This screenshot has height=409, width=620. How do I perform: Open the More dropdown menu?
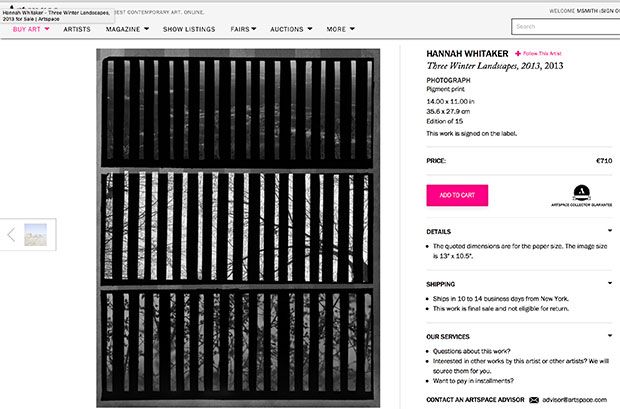340,29
